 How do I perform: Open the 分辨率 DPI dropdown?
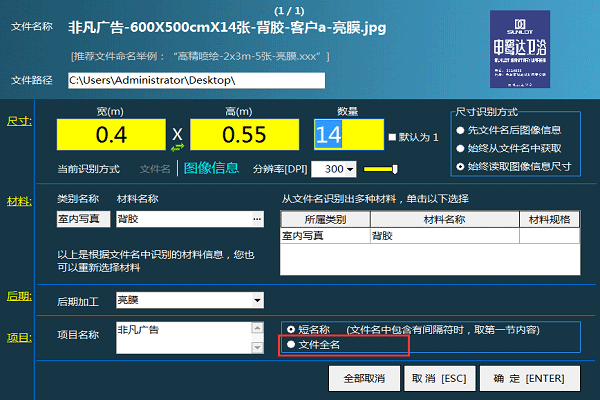pyautogui.click(x=349, y=169)
